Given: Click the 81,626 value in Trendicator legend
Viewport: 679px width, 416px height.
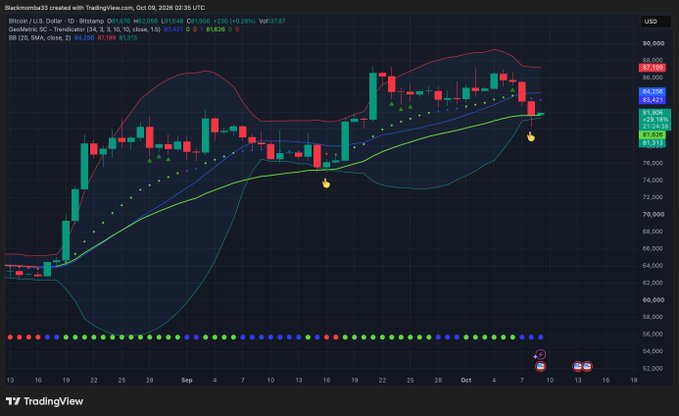Looking at the screenshot, I should pyautogui.click(x=215, y=29).
